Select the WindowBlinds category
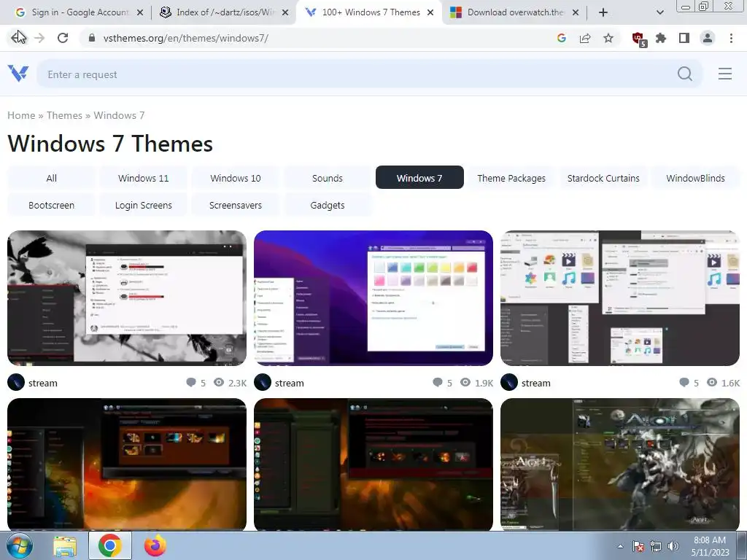747x560 pixels. (695, 178)
